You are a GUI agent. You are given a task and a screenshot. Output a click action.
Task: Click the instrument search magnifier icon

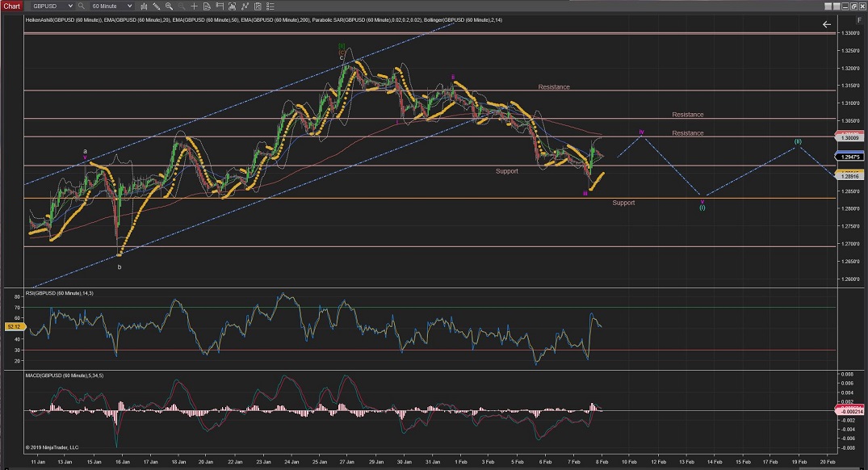click(x=81, y=6)
